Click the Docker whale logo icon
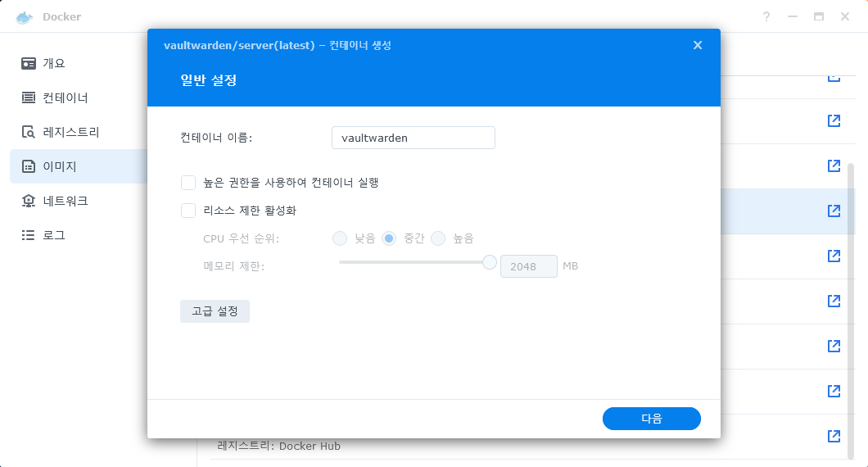The image size is (868, 467). [x=25, y=17]
